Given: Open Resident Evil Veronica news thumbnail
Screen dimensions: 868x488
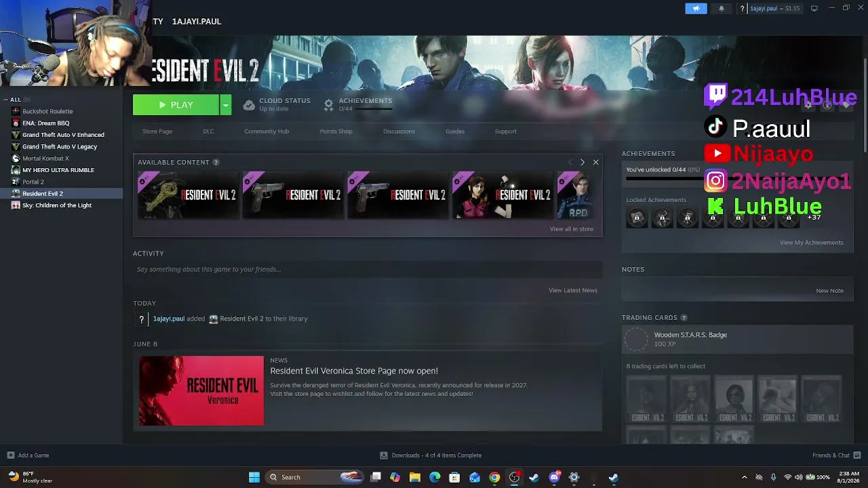Looking at the screenshot, I should [x=201, y=391].
